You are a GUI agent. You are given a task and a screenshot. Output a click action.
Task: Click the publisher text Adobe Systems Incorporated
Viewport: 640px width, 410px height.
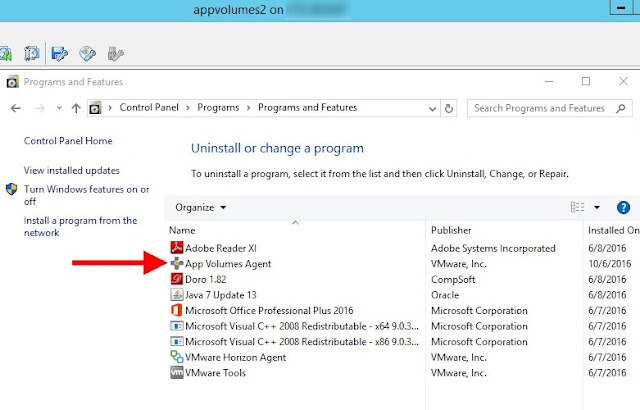coord(493,248)
